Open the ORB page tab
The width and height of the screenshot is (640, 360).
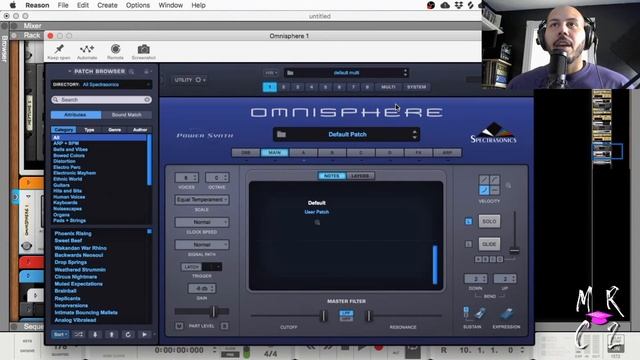point(246,153)
